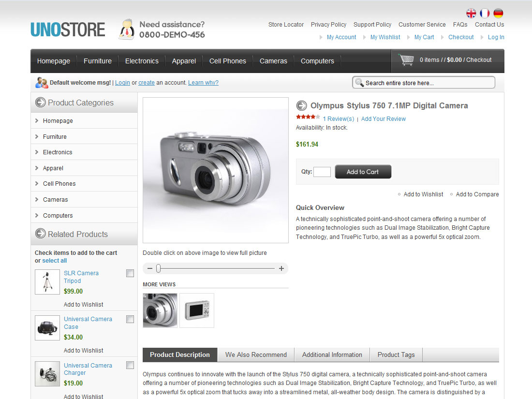Image resolution: width=532 pixels, height=399 pixels.
Task: Select the front-view camera thumbnail under More Views
Action: pyautogui.click(x=160, y=310)
